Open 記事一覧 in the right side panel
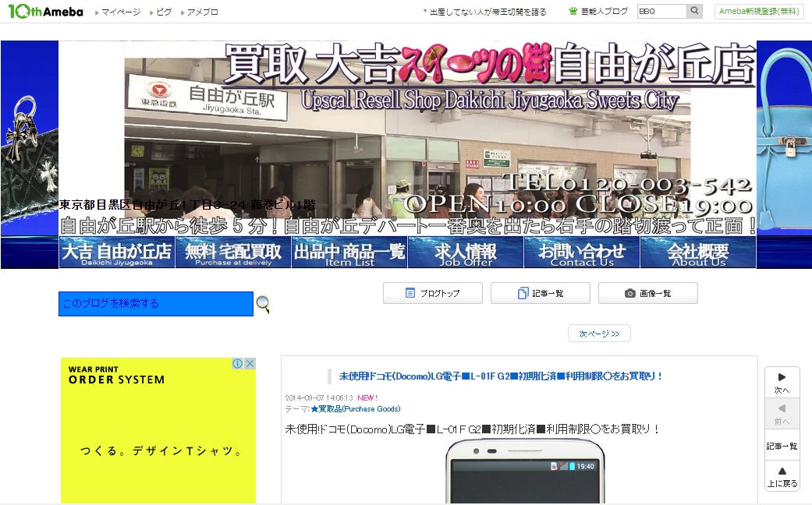 (782, 446)
